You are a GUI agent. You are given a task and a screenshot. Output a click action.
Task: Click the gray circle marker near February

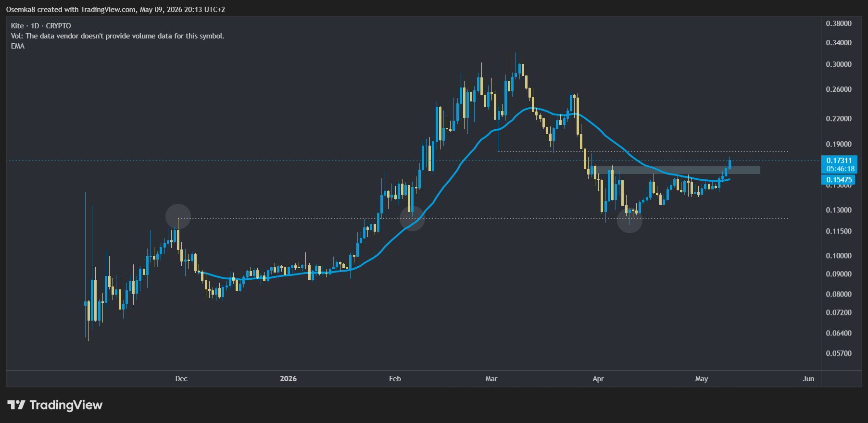click(x=412, y=218)
